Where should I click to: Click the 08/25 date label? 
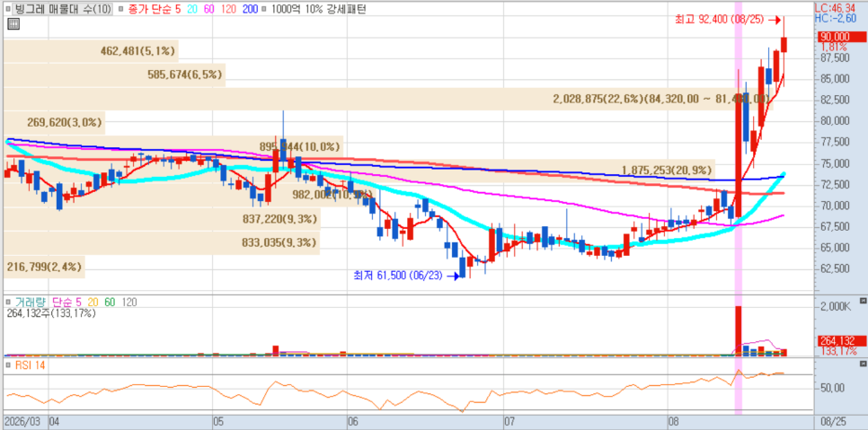point(833,421)
